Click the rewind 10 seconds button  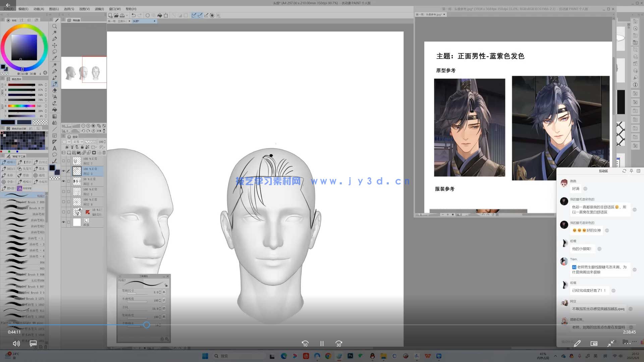click(x=305, y=344)
